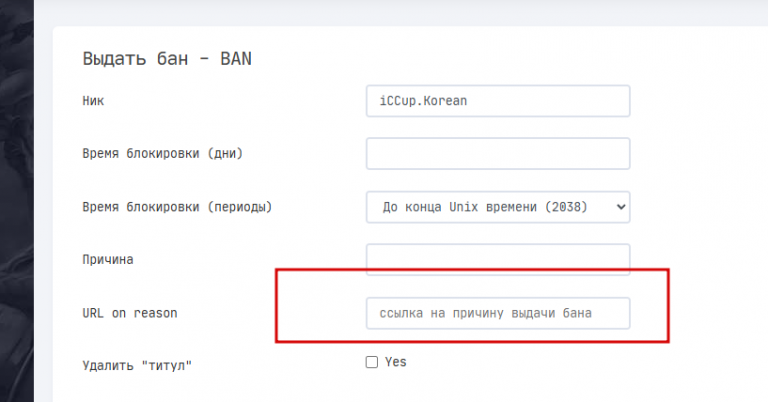Image resolution: width=768 pixels, height=402 pixels.
Task: Click the Удалить "титул" label
Action: [137, 366]
